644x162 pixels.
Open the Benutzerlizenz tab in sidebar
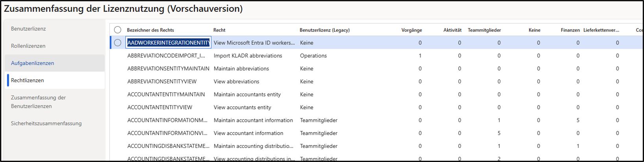28,29
